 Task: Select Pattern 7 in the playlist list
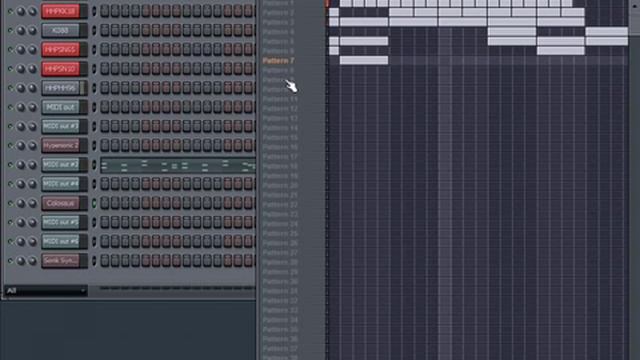click(279, 61)
